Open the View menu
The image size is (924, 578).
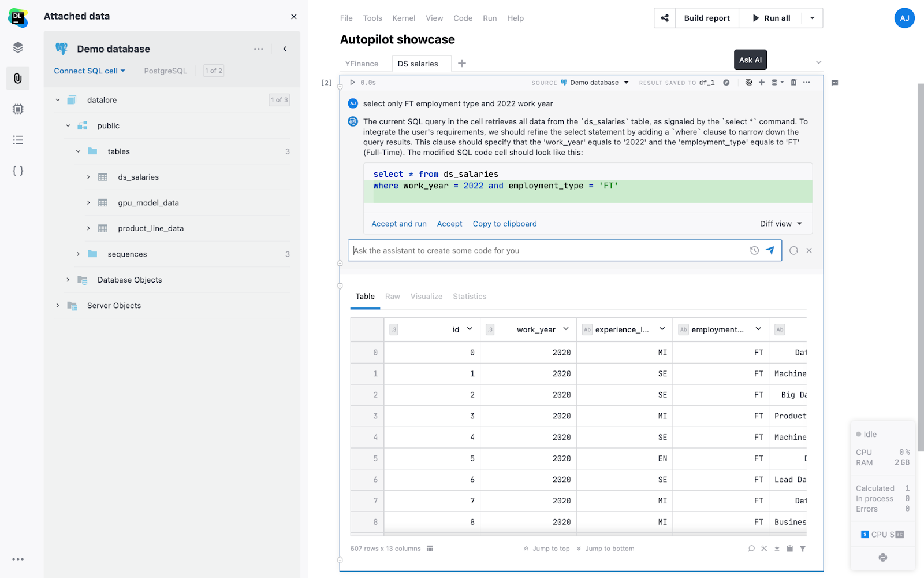[x=434, y=18]
